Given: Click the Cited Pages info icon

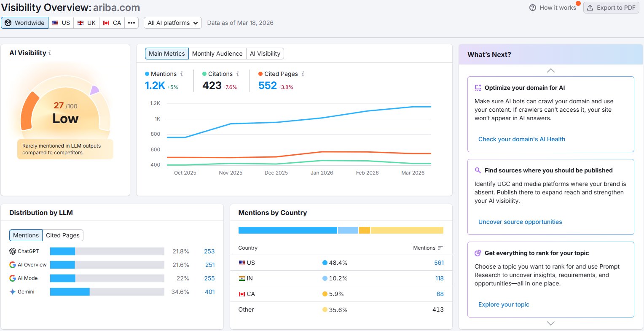Looking at the screenshot, I should point(303,74).
